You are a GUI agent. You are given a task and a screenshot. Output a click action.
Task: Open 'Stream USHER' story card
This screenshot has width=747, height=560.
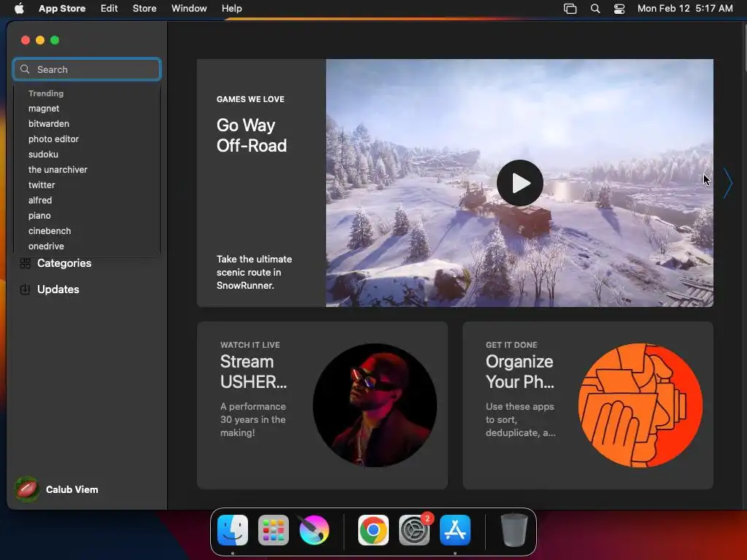(x=322, y=405)
